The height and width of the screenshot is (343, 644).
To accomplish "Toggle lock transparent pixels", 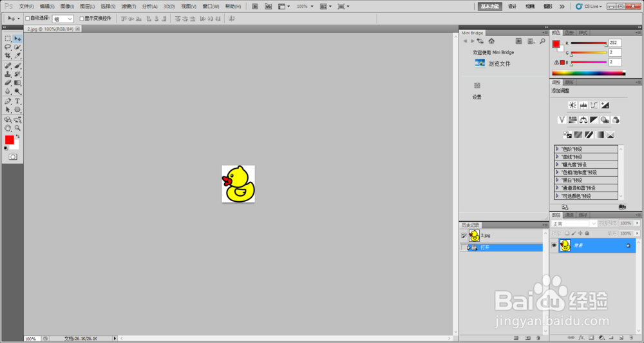I will [567, 233].
